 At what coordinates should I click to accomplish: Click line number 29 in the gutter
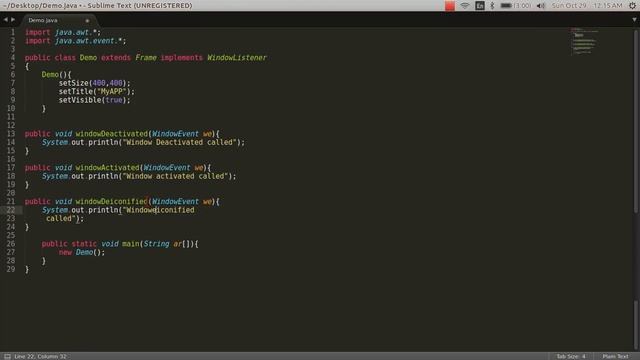(x=11, y=269)
